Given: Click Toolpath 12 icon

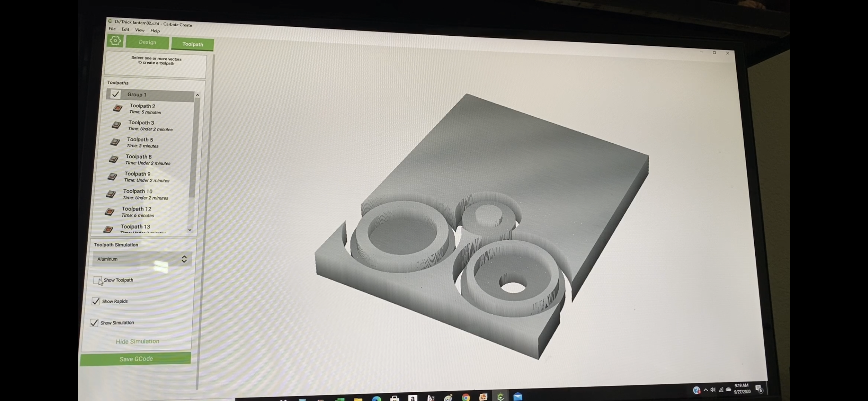Looking at the screenshot, I should 109,212.
